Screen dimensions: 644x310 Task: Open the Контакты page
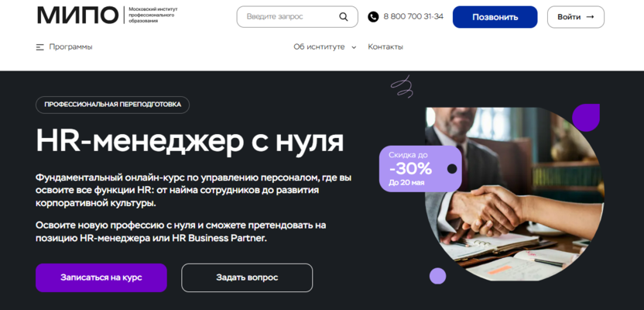(x=385, y=46)
